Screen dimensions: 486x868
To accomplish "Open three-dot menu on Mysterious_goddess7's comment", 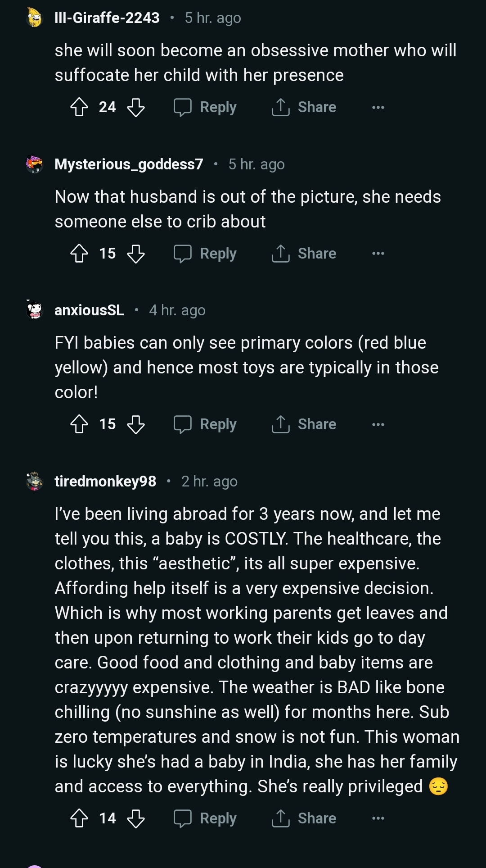I will (x=378, y=254).
